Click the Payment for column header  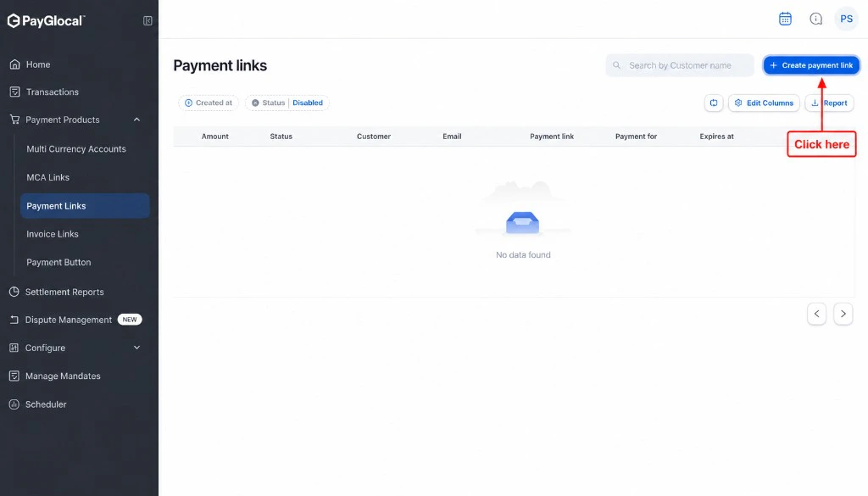pyautogui.click(x=636, y=137)
